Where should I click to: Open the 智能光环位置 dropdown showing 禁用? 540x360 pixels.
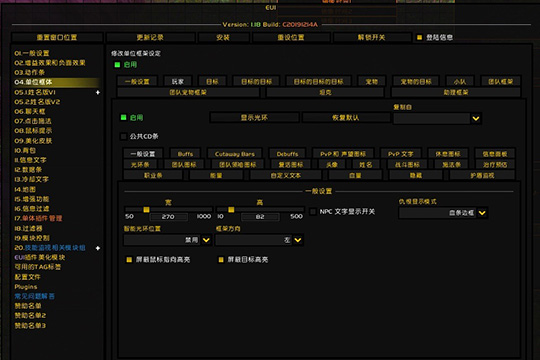(x=167, y=240)
